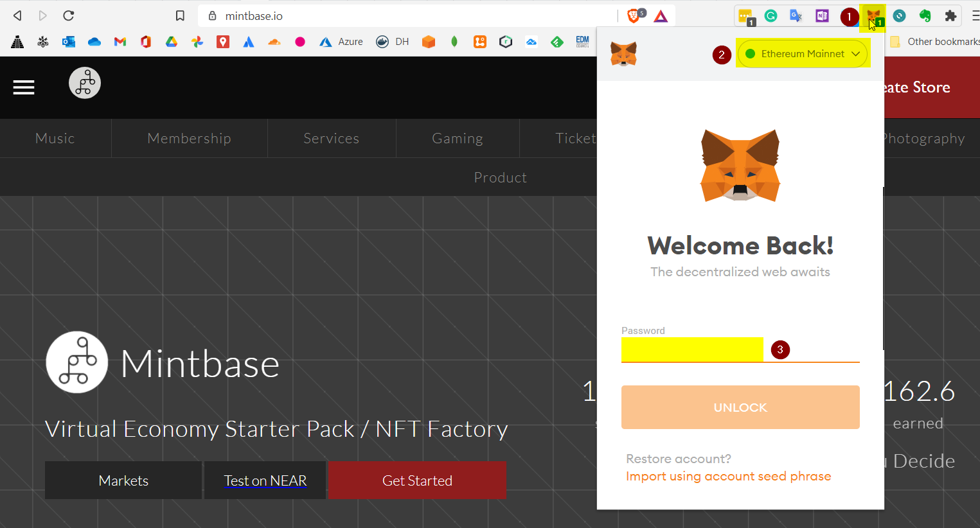Open the Extensions puzzle-piece menu
Viewport: 980px width, 528px height.
950,16
